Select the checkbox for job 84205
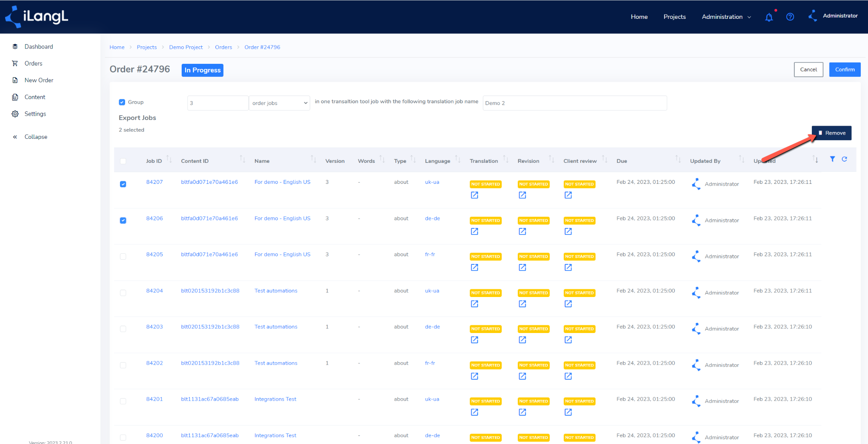Viewport: 868px width, 444px height. (x=123, y=256)
